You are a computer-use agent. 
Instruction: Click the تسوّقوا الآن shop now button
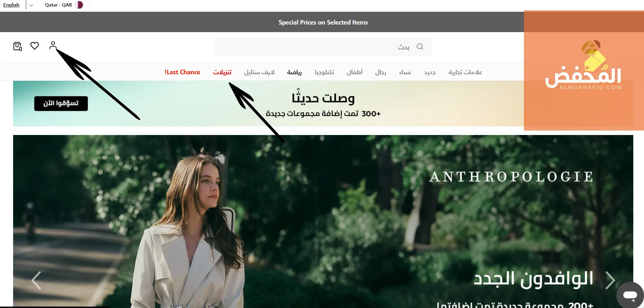[x=61, y=104]
